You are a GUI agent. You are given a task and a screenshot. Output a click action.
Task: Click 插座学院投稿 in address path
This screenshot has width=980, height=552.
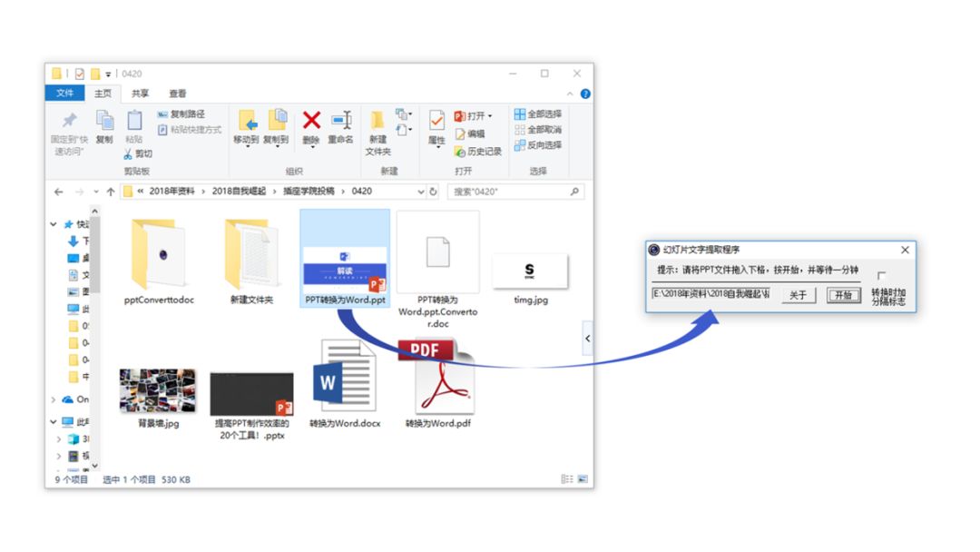pyautogui.click(x=309, y=192)
